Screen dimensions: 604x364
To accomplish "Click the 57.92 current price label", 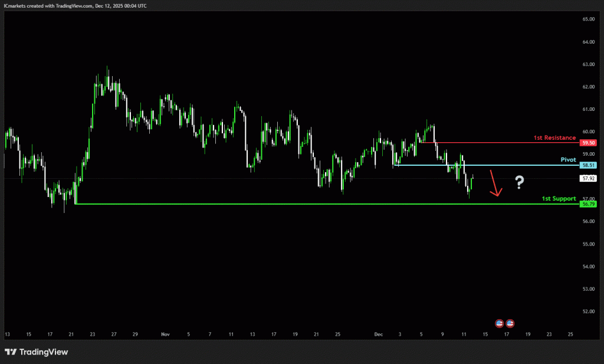I will [588, 178].
